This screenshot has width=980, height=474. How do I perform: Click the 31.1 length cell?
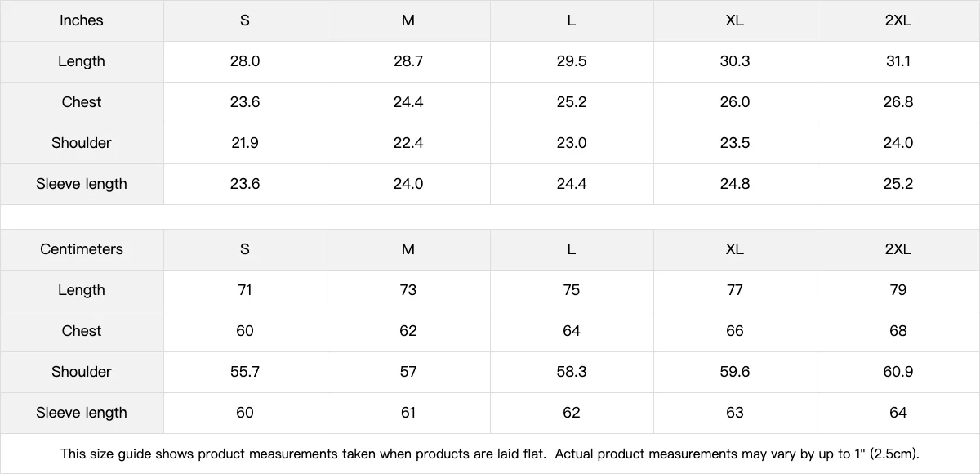pyautogui.click(x=898, y=61)
